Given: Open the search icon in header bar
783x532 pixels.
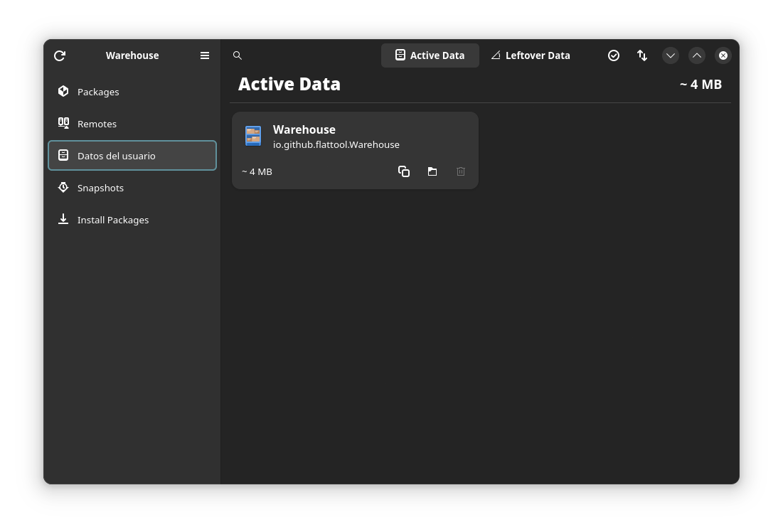Looking at the screenshot, I should pos(238,55).
